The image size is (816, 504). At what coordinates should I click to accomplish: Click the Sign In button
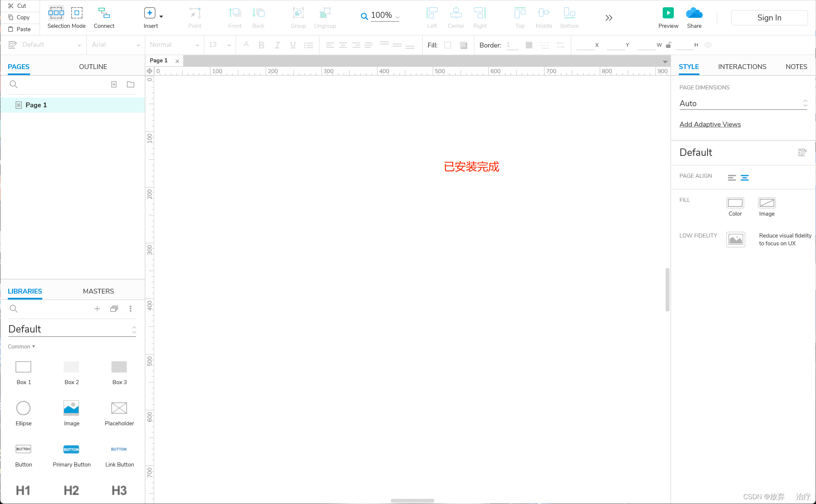(769, 17)
